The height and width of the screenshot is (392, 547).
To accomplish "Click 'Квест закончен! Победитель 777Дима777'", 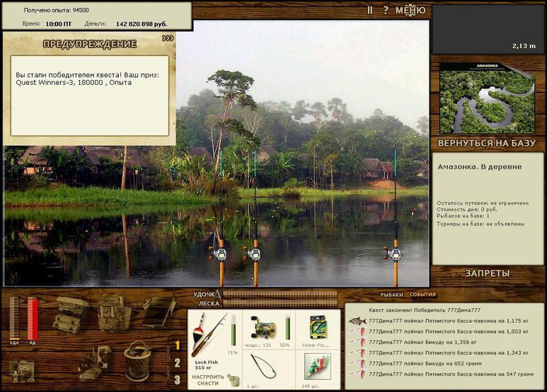I will (425, 310).
